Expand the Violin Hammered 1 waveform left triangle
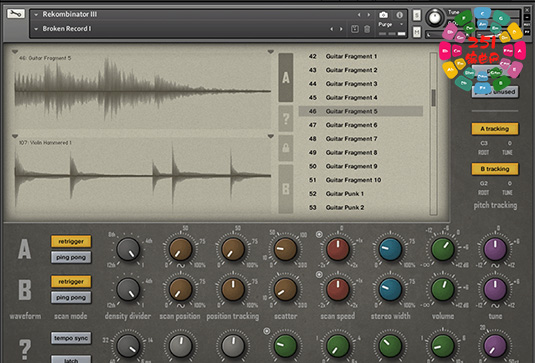This screenshot has height=363, width=535. pos(15,136)
